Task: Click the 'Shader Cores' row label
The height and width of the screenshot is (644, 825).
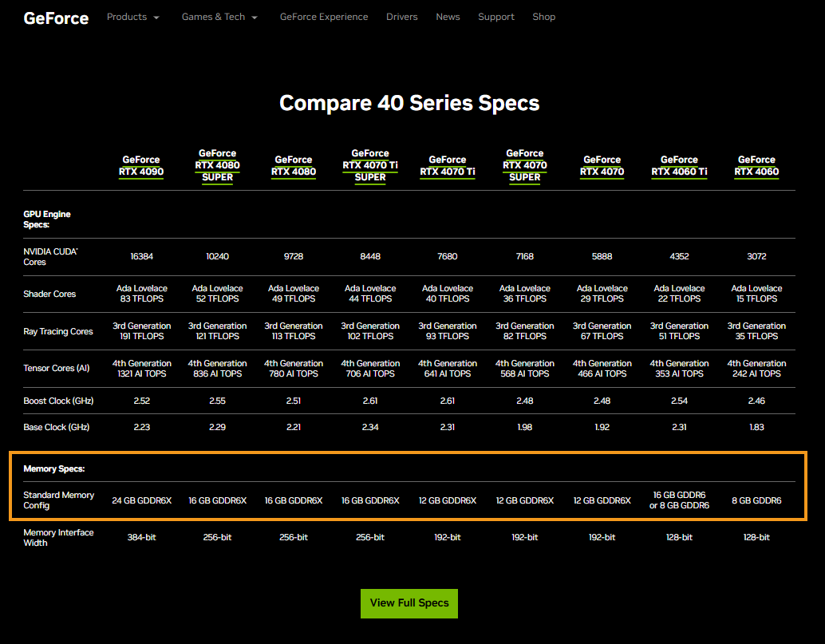Action: pos(49,294)
